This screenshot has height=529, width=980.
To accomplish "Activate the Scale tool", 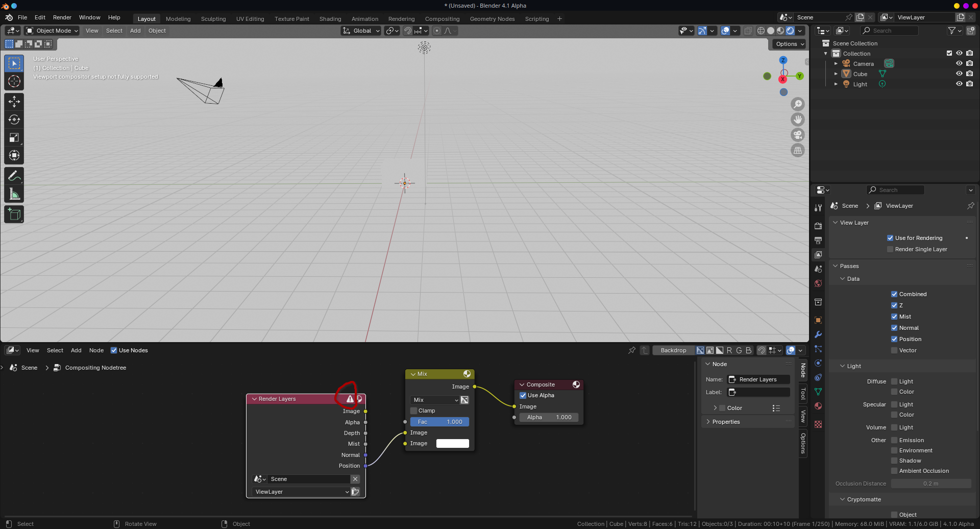I will click(x=14, y=137).
